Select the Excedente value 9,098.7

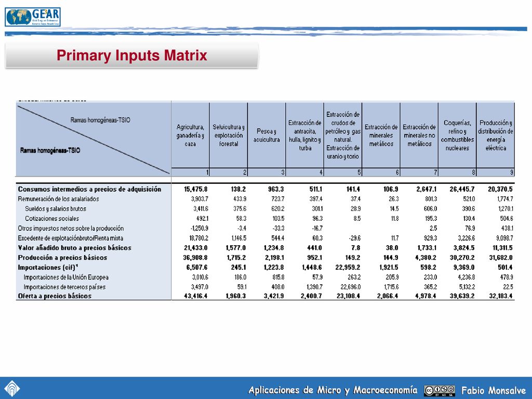click(505, 238)
